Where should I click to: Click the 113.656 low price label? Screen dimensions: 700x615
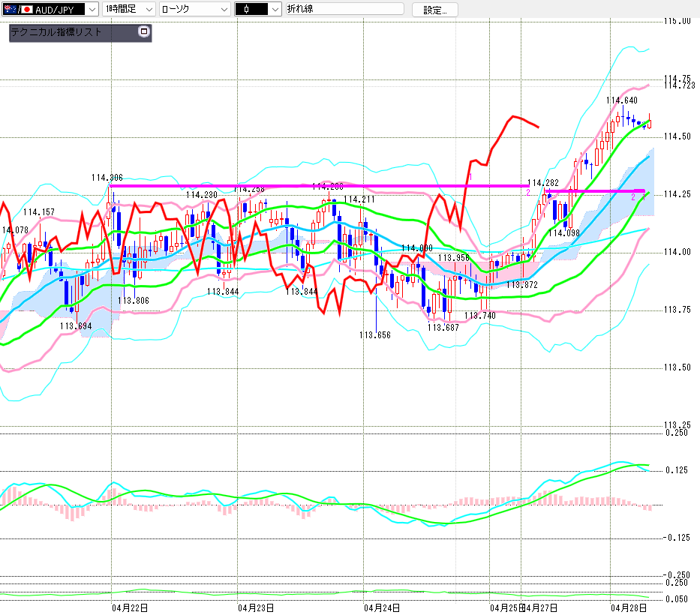tap(375, 335)
